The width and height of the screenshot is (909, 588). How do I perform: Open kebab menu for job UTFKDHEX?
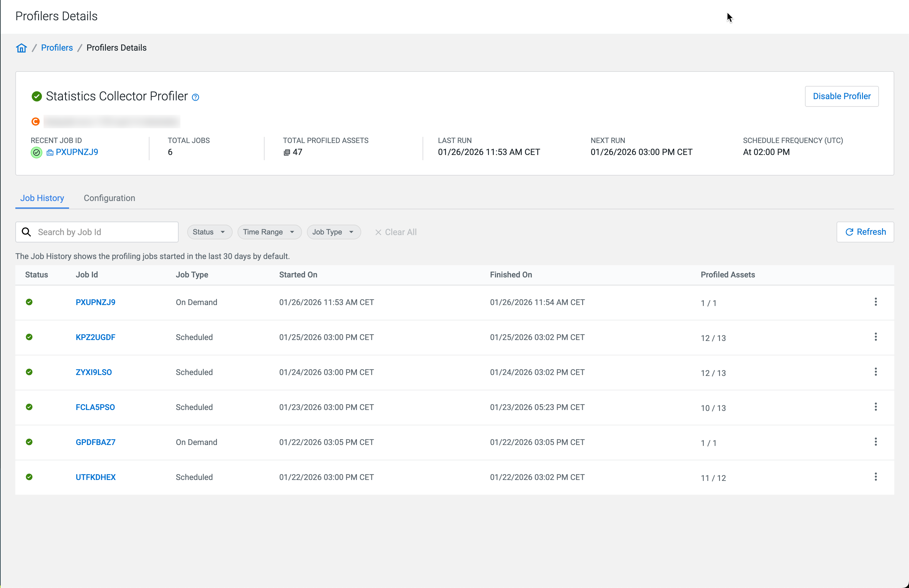tap(876, 477)
